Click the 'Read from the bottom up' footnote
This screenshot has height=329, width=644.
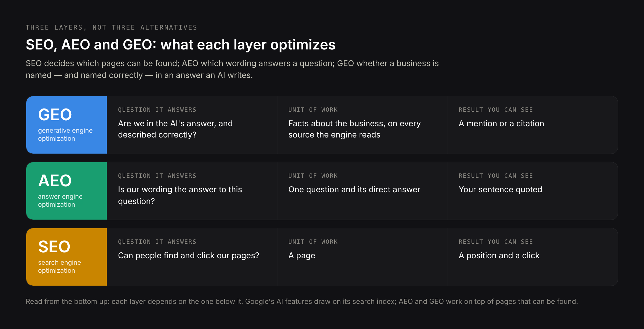[x=302, y=301]
